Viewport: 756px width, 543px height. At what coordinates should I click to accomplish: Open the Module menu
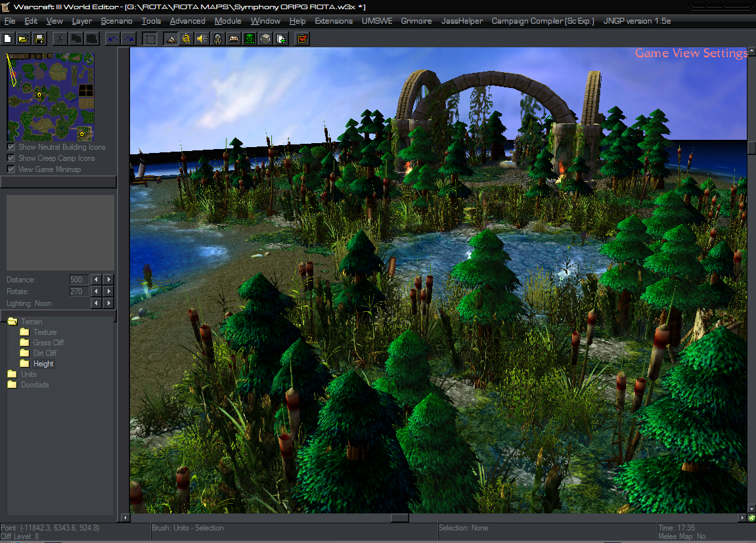[x=228, y=21]
